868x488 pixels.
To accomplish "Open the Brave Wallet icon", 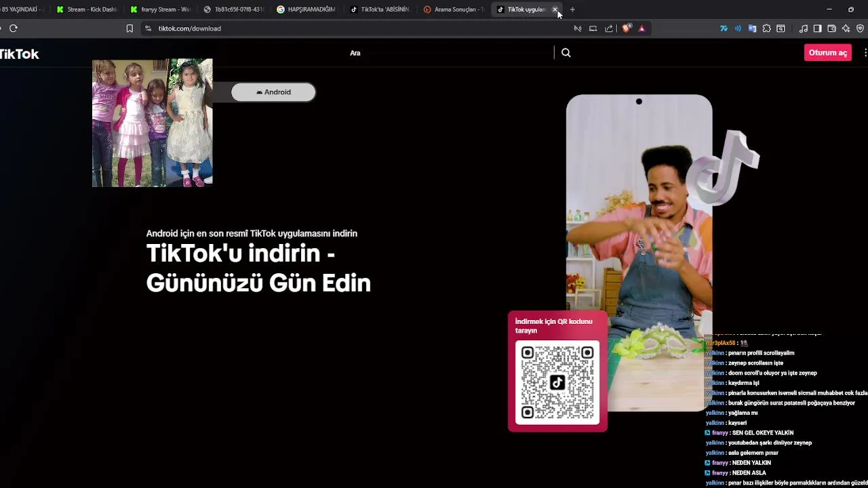I will point(831,28).
